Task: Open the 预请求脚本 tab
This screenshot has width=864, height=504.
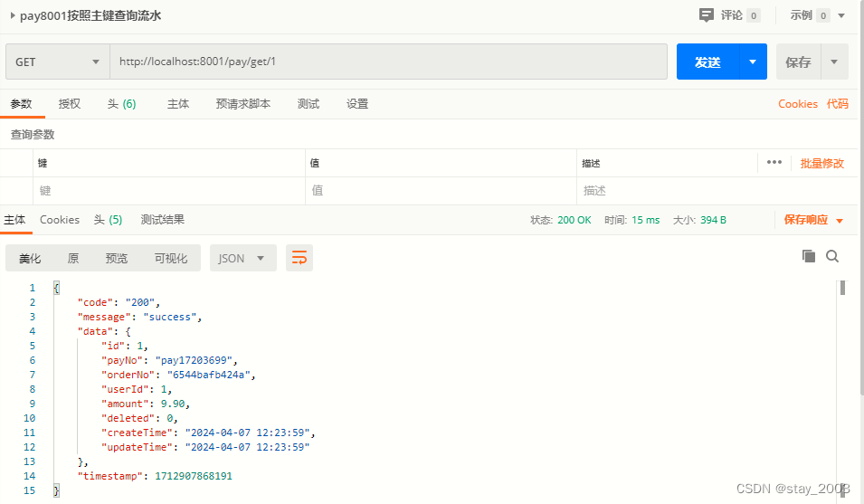Action: (x=243, y=103)
